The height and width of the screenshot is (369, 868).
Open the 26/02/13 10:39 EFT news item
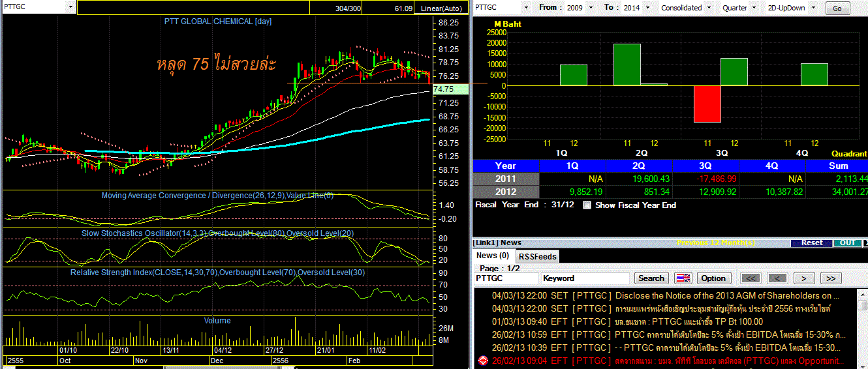coord(667,347)
